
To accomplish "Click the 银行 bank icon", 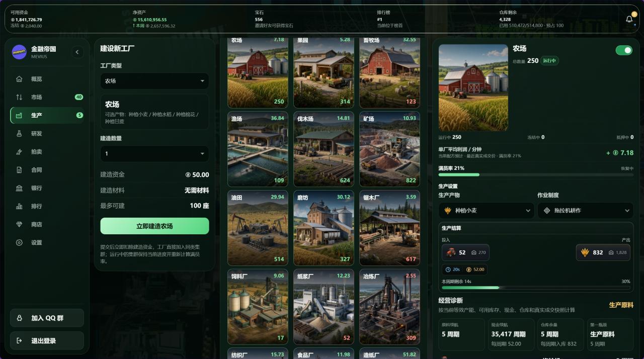I will click(19, 188).
